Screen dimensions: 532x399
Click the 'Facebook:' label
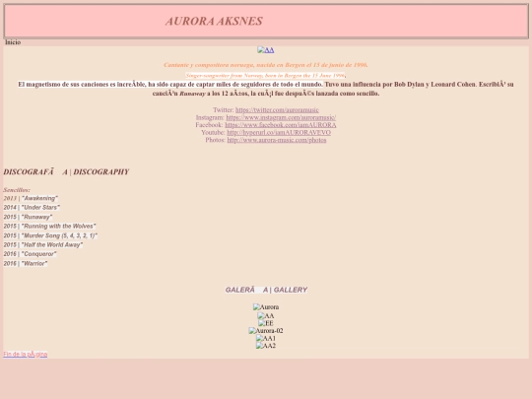pyautogui.click(x=209, y=125)
